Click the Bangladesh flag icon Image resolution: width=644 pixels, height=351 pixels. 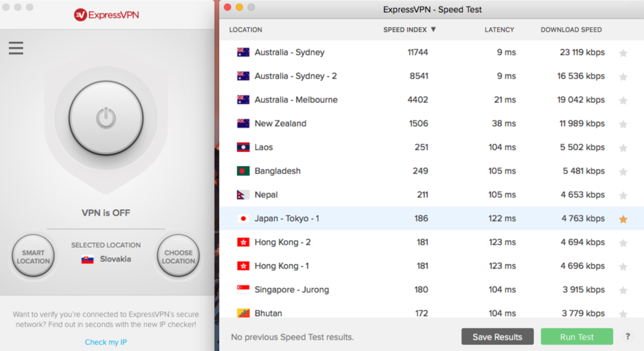pyautogui.click(x=243, y=171)
